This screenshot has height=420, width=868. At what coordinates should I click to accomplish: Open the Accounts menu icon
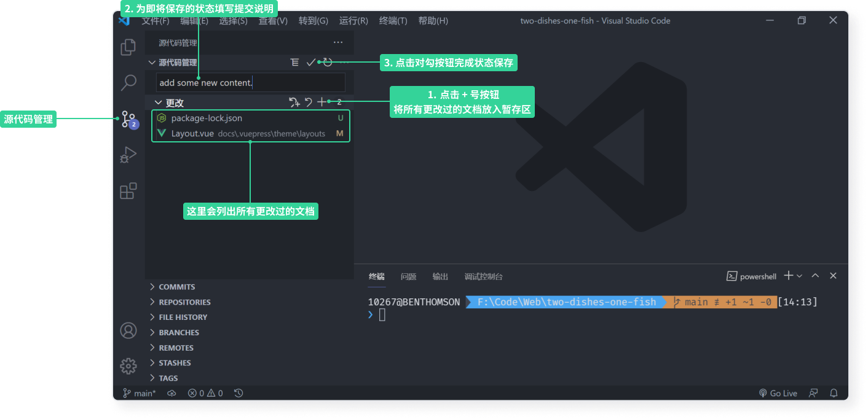pyautogui.click(x=128, y=330)
